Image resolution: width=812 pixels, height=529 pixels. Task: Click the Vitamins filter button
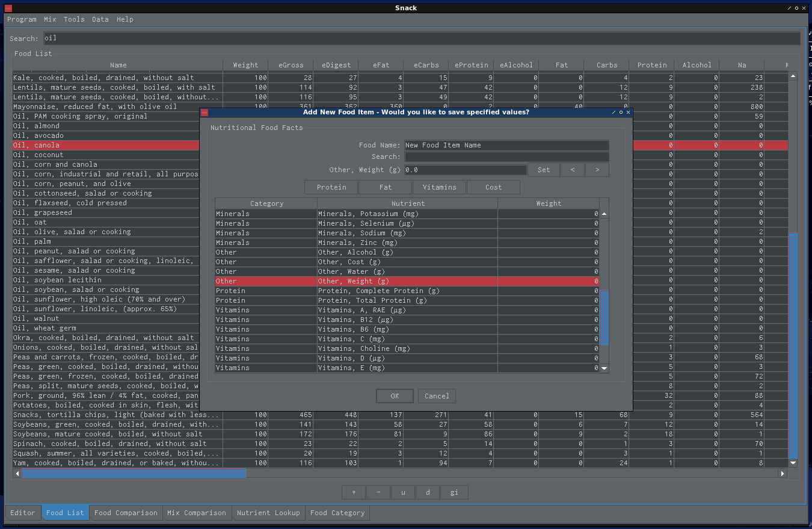point(439,187)
